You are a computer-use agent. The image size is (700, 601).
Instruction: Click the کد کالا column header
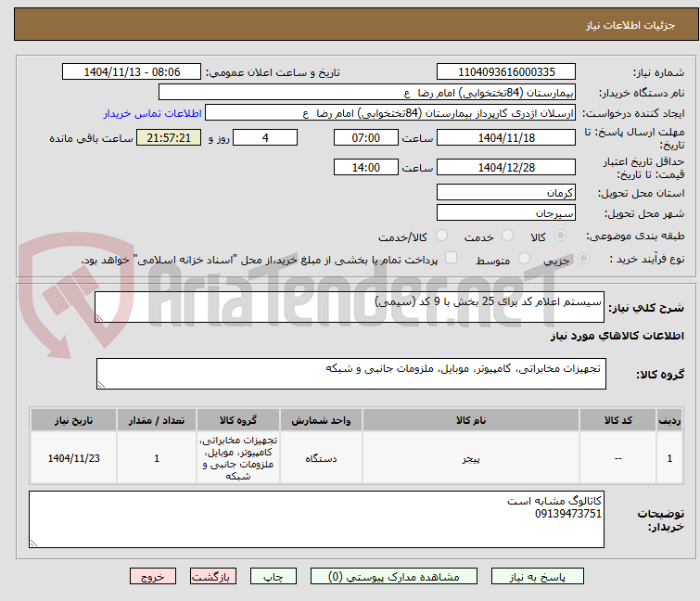[617, 420]
